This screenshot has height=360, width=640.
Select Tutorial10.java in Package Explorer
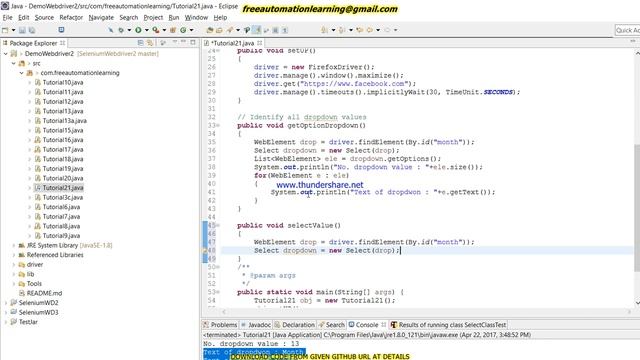tap(63, 82)
